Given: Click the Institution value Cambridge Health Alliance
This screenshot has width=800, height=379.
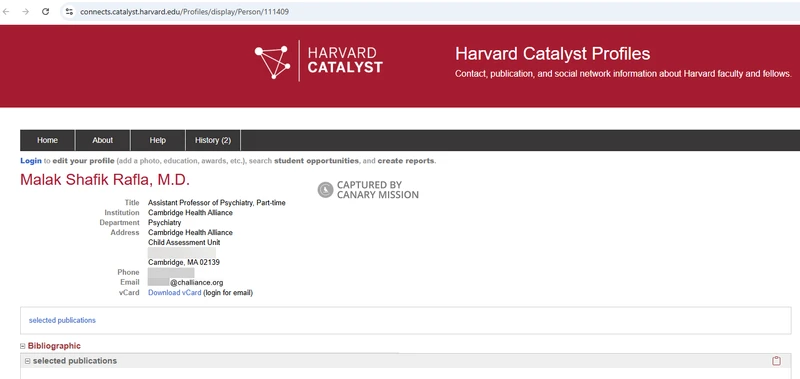Looking at the screenshot, I should click(190, 213).
